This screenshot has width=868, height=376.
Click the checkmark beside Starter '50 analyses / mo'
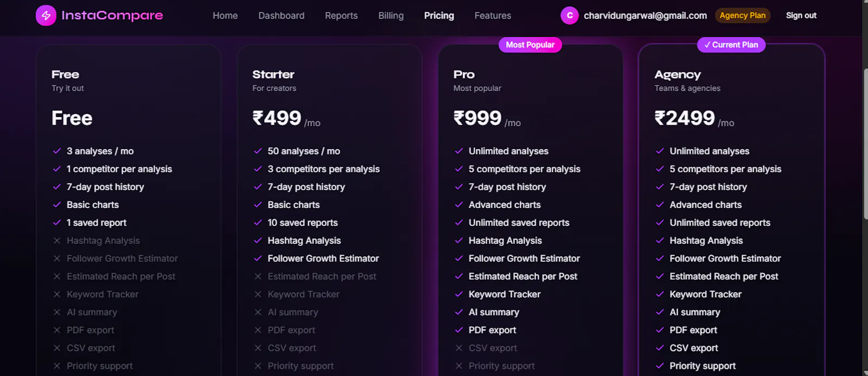coord(258,151)
